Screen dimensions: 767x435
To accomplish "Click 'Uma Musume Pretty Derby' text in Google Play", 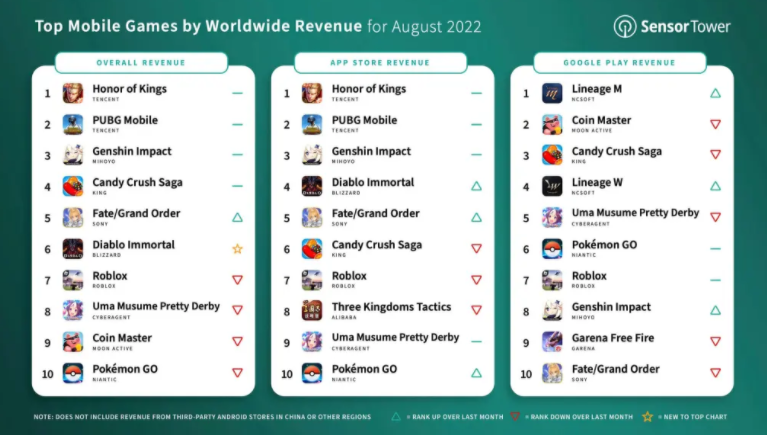I will (x=635, y=213).
